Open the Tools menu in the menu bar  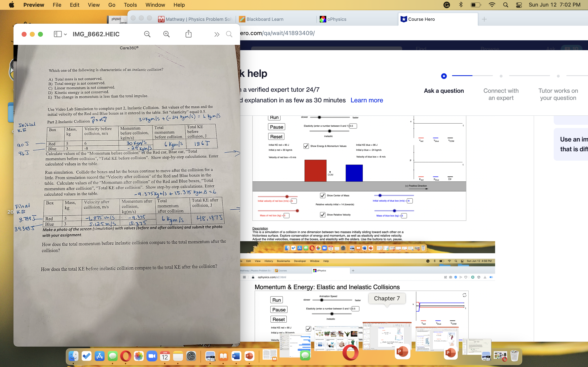130,5
